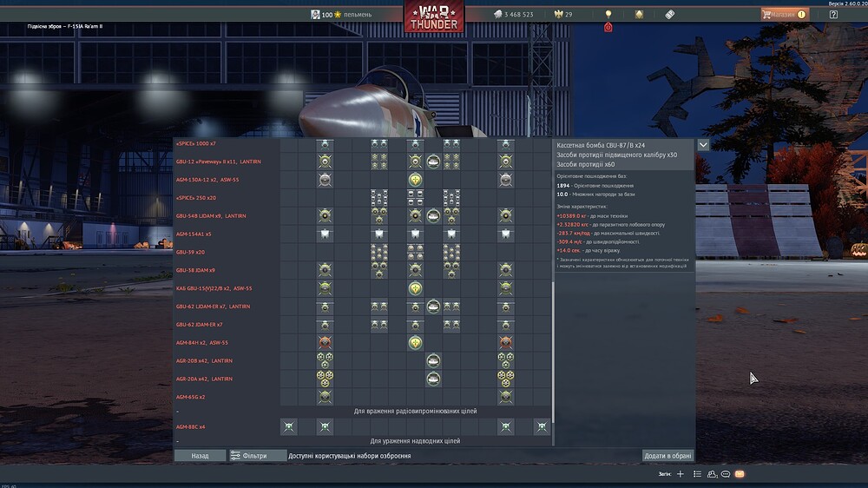Open the contacts icon in bottom bar

(712, 473)
